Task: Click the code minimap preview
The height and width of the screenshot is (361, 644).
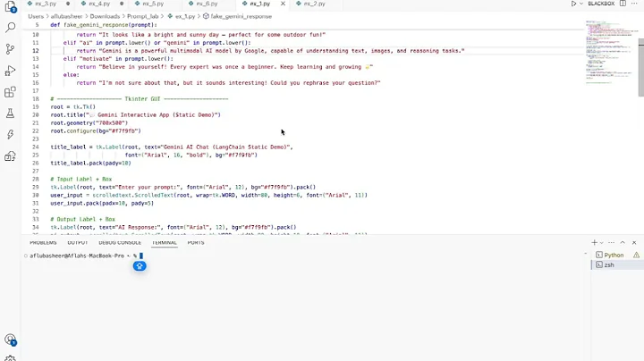Action: pyautogui.click(x=611, y=52)
